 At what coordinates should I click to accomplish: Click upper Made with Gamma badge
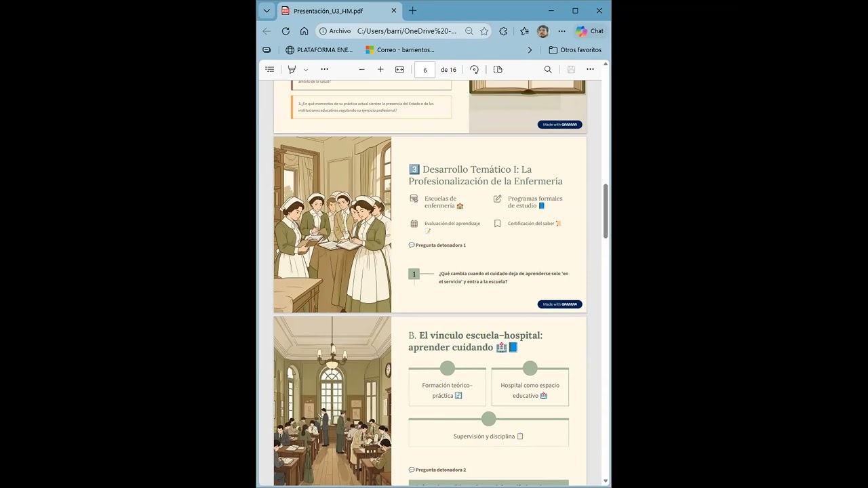560,125
